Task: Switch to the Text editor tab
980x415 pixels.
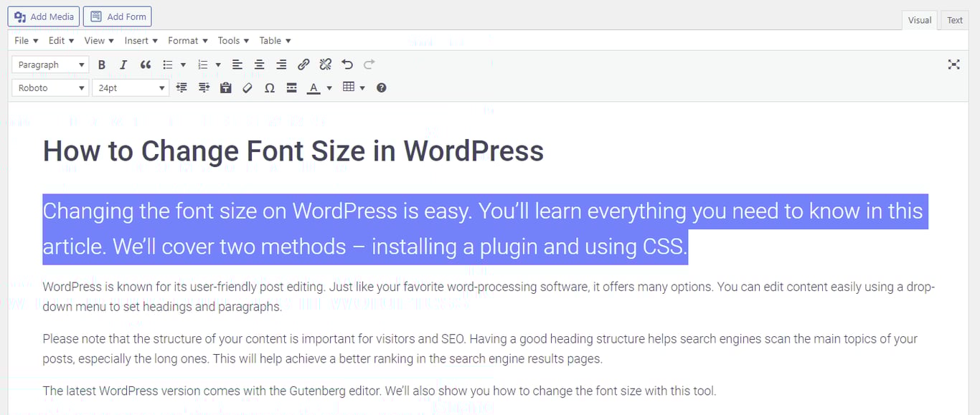Action: tap(953, 20)
